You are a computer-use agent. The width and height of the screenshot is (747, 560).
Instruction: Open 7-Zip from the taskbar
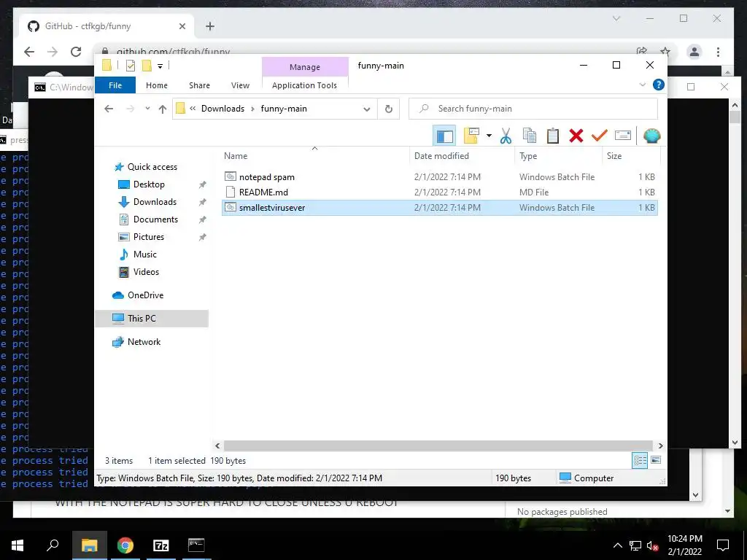(x=160, y=545)
